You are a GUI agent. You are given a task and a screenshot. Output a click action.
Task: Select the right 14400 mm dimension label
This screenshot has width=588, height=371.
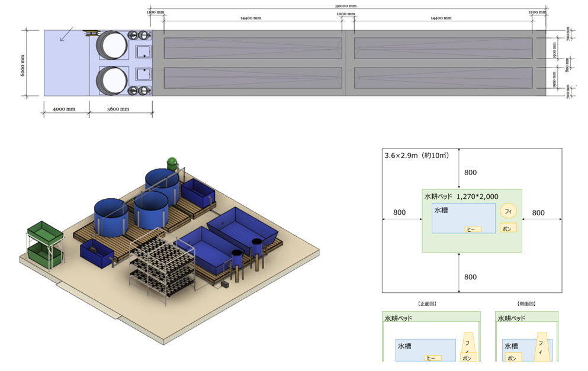pos(441,18)
